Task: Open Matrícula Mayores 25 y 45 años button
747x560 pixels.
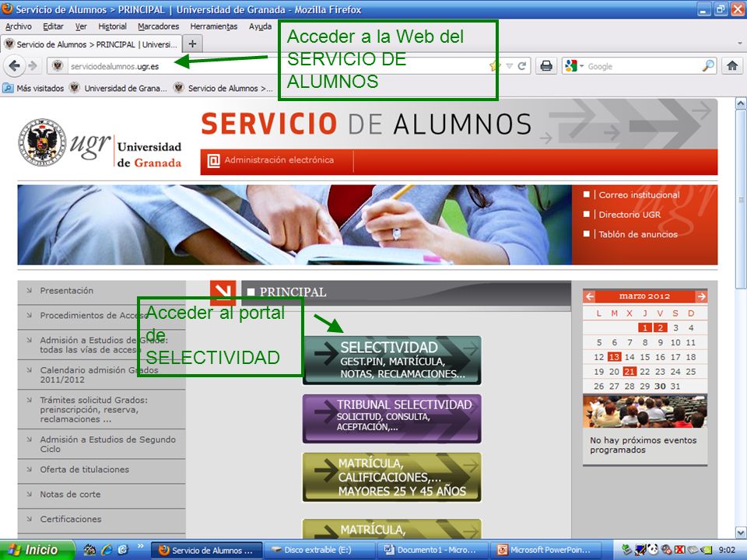Action: (x=391, y=477)
